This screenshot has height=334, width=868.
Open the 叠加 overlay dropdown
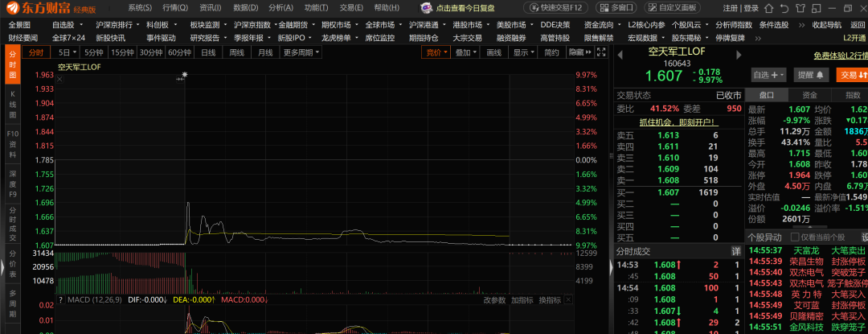click(465, 52)
